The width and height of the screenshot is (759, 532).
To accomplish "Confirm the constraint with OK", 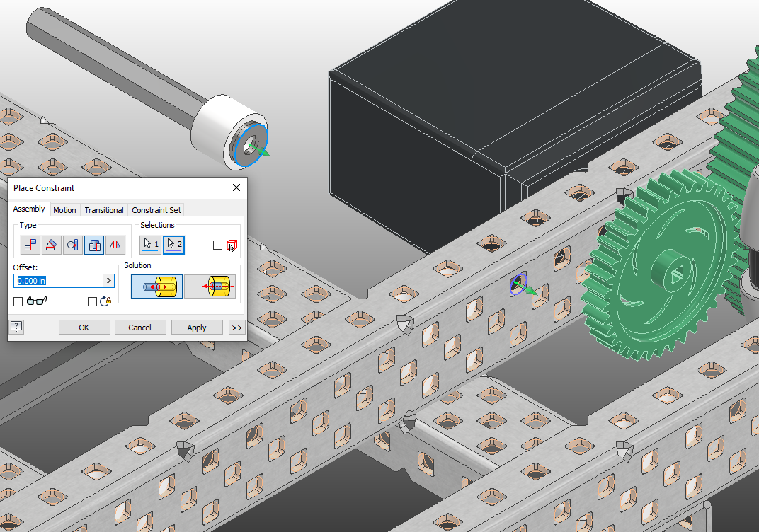I will 84,328.
